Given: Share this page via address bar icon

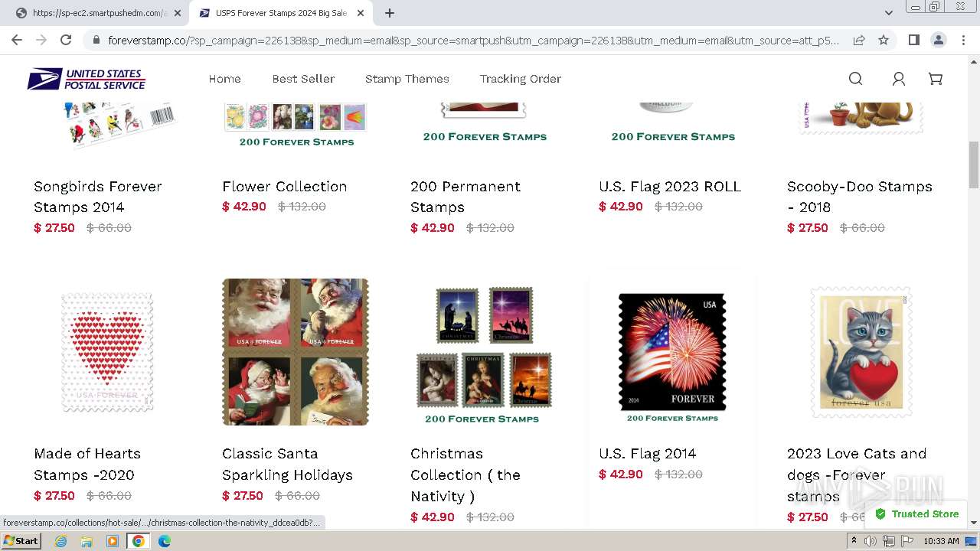Looking at the screenshot, I should 859,40.
